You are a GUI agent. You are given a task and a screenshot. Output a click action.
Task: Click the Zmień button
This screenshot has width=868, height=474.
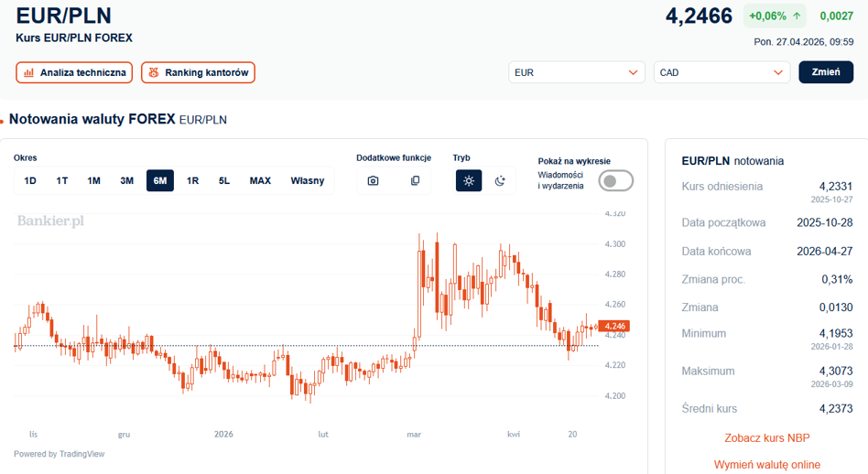coord(826,72)
